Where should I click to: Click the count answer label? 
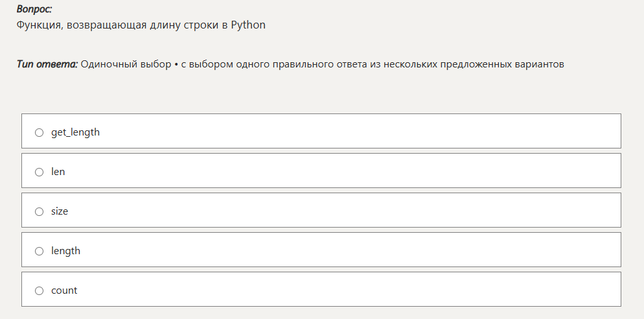(x=64, y=290)
